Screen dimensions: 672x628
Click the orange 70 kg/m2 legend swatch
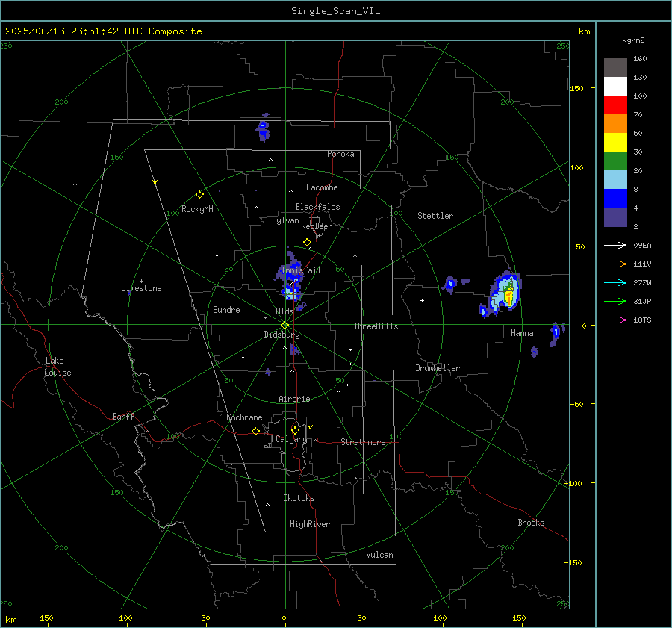tap(615, 124)
